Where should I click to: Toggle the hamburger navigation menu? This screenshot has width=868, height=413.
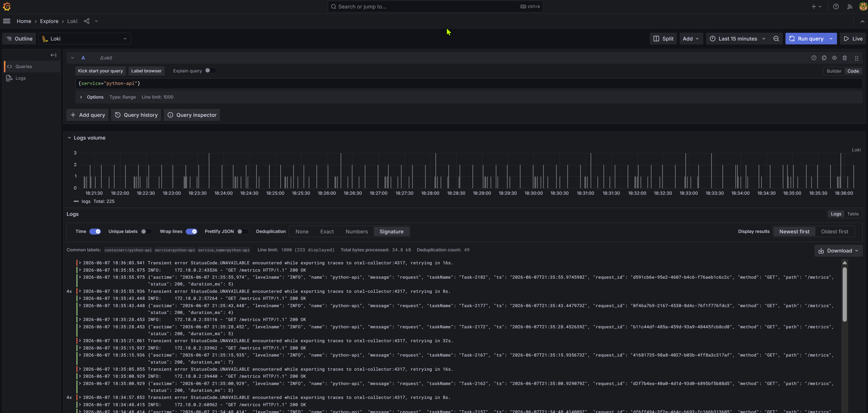point(6,21)
